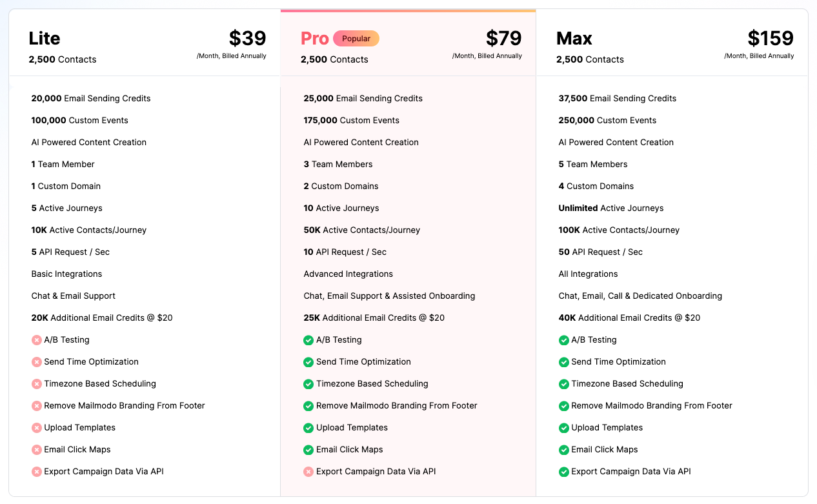Click the Popular badge on Pro plan
817x504 pixels.
[x=356, y=39]
